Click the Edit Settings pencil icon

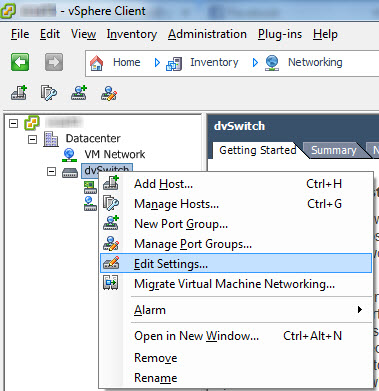[111, 263]
